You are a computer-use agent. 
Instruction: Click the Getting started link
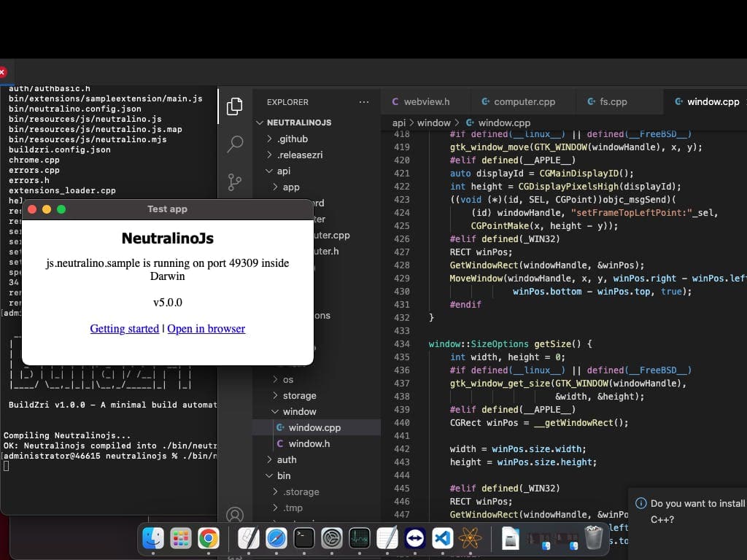click(123, 329)
